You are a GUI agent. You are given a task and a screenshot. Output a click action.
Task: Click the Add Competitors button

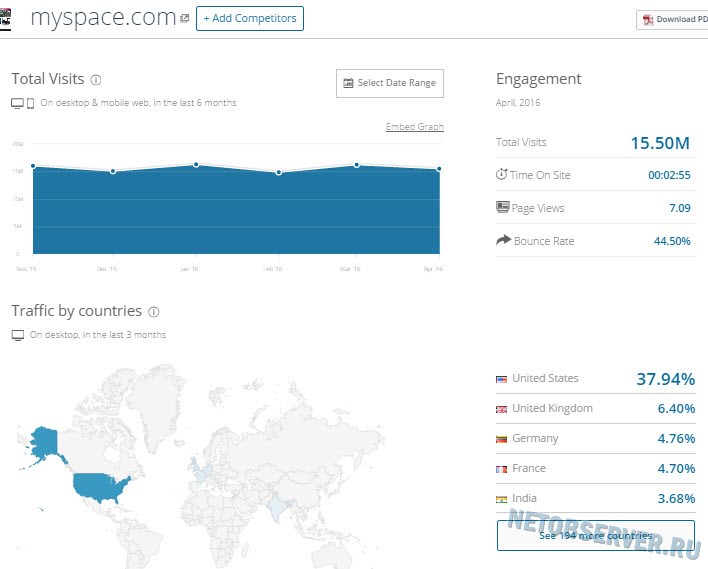tap(250, 19)
